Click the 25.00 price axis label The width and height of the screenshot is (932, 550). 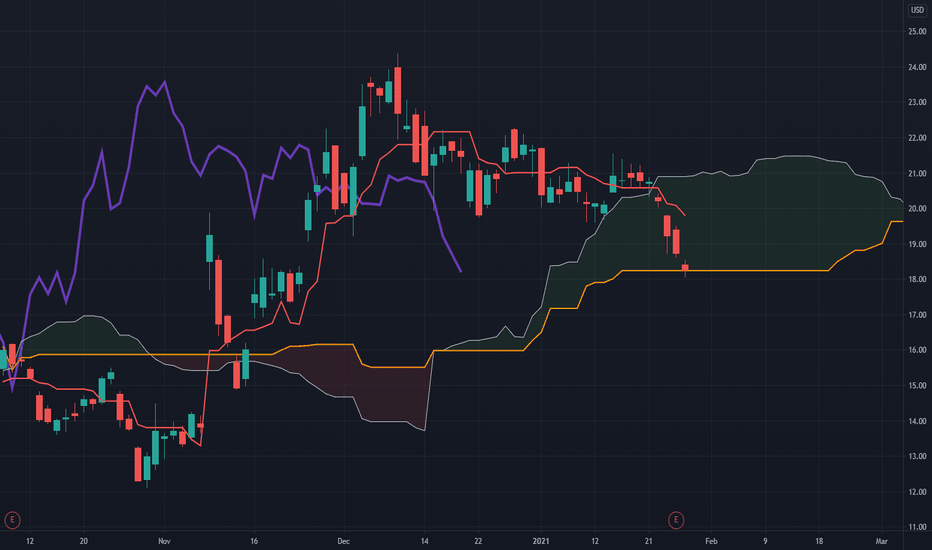pos(917,32)
